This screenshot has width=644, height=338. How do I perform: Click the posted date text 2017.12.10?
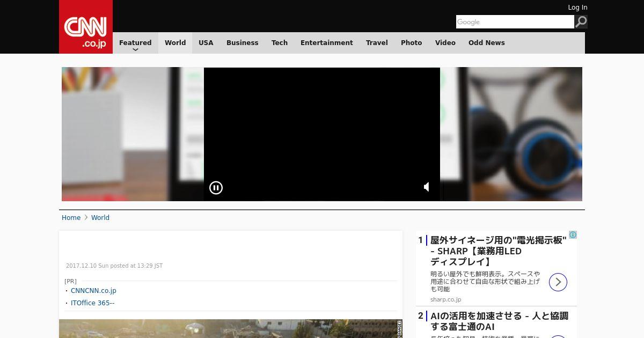(x=114, y=266)
